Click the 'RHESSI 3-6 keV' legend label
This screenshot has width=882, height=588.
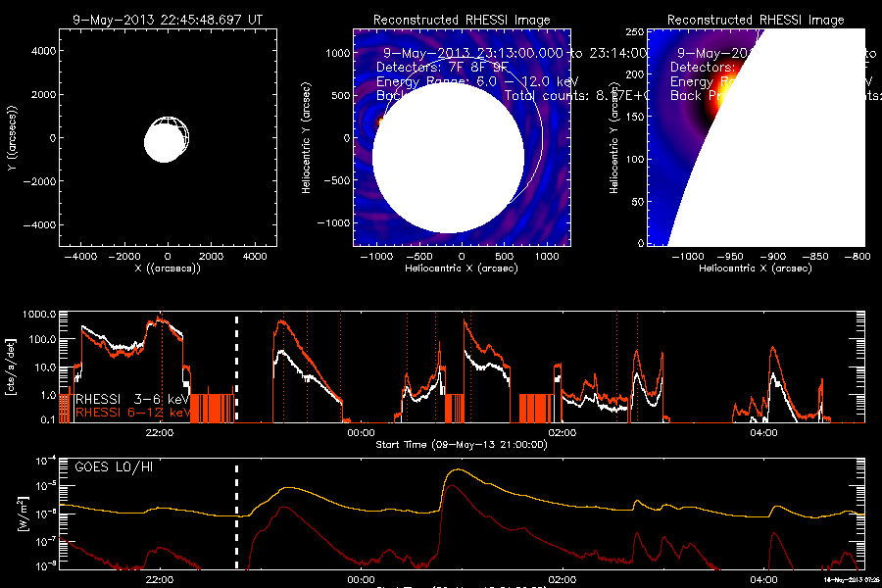(x=132, y=399)
